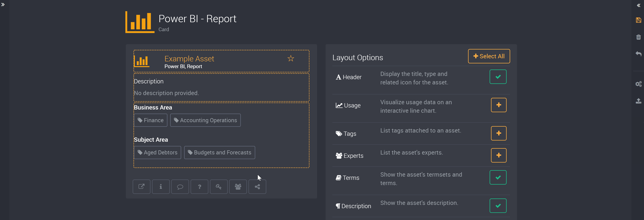Click the Business Area heading
This screenshot has width=644, height=220.
pos(153,107)
